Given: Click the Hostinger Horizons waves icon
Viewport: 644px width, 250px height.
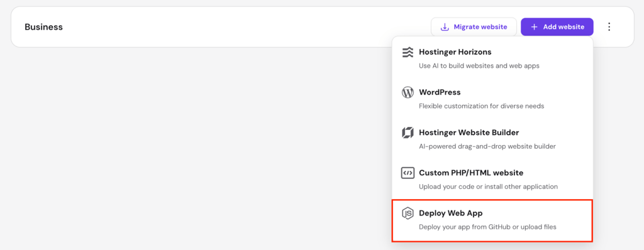Looking at the screenshot, I should pos(407,52).
